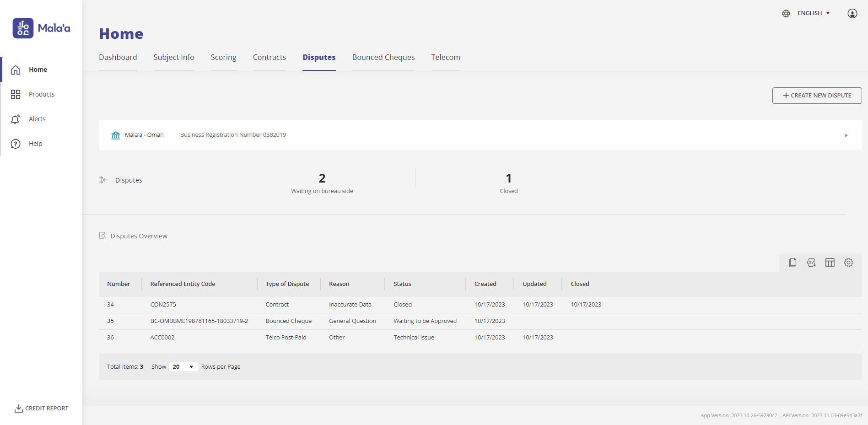The image size is (868, 425).
Task: Switch to the Scoring tab
Action: tap(224, 57)
